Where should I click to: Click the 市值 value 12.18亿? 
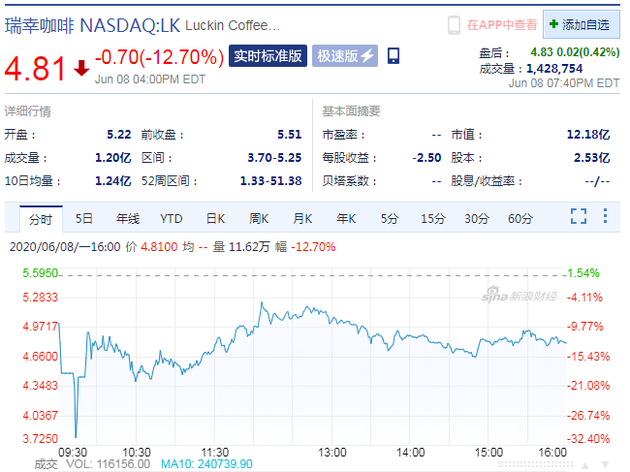(x=588, y=134)
